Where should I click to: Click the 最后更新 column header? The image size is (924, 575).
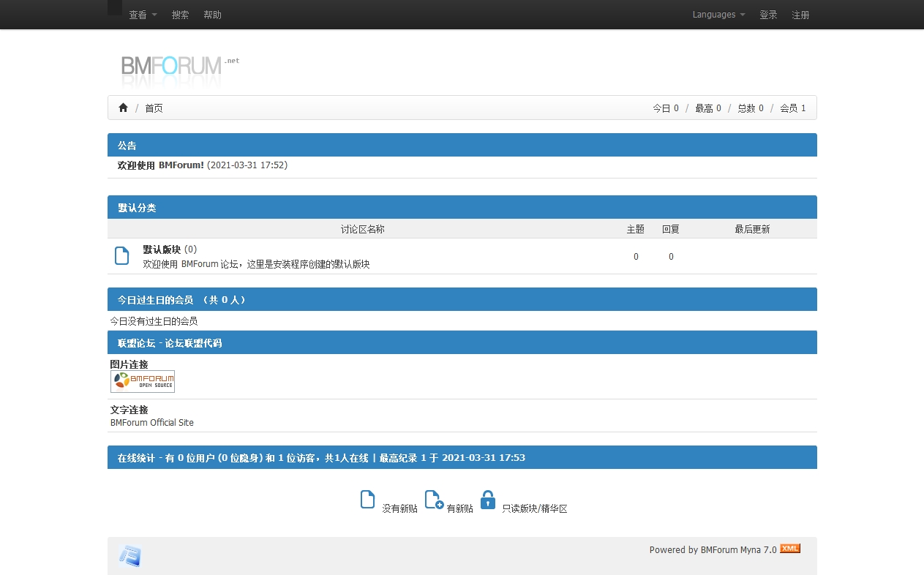pos(753,229)
